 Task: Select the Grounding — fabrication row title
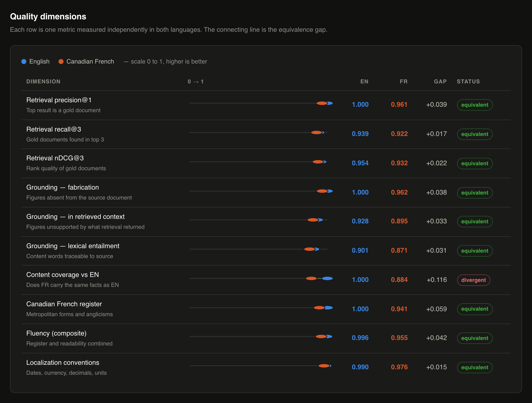(63, 187)
